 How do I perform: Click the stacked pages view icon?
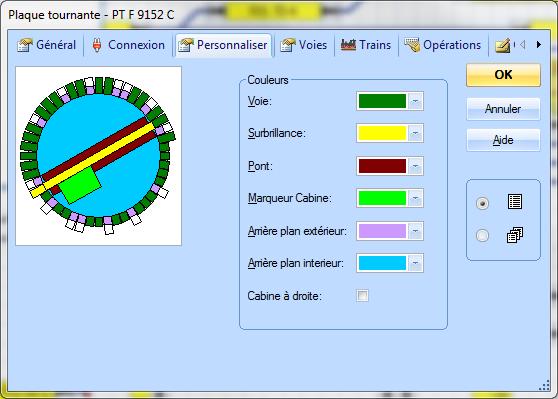(515, 235)
